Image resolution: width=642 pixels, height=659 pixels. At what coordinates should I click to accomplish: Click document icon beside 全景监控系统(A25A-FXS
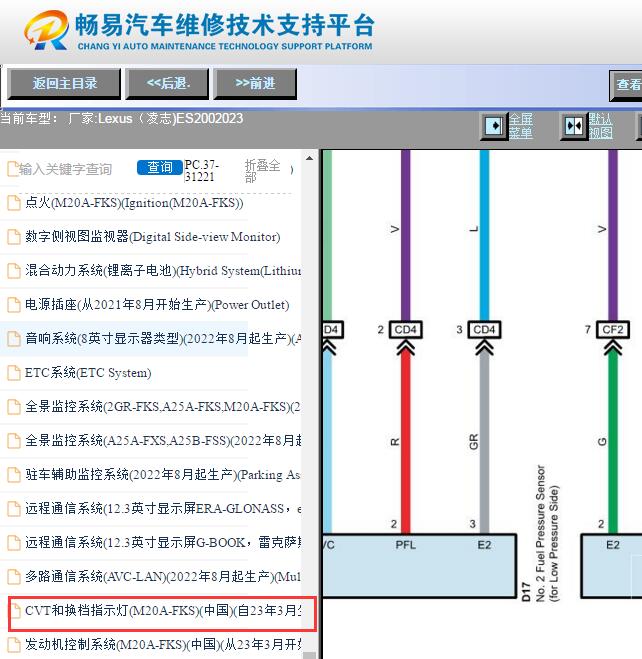click(14, 440)
